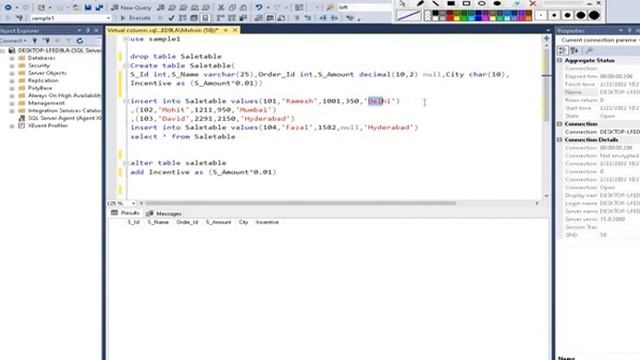Expand the Server Objects node
640x360 pixels.
point(12,73)
